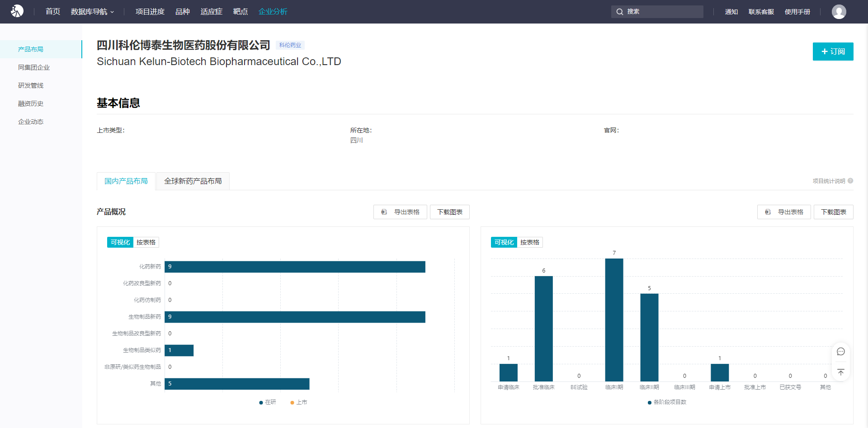Select 可视化 toggle in the right chart

(504, 242)
